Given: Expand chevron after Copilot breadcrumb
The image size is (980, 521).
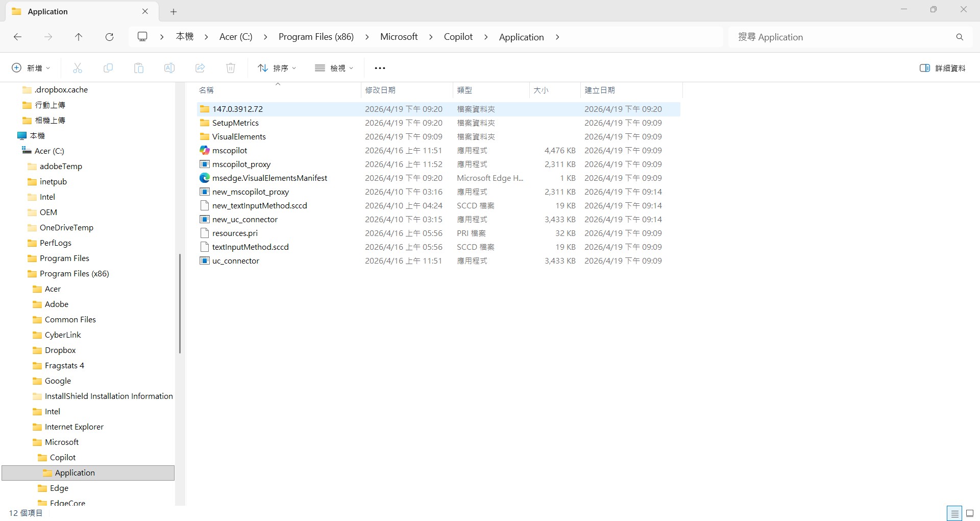Looking at the screenshot, I should (486, 37).
